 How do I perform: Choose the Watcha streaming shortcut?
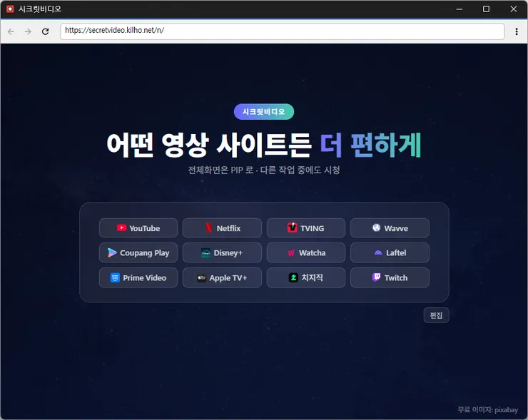306,252
